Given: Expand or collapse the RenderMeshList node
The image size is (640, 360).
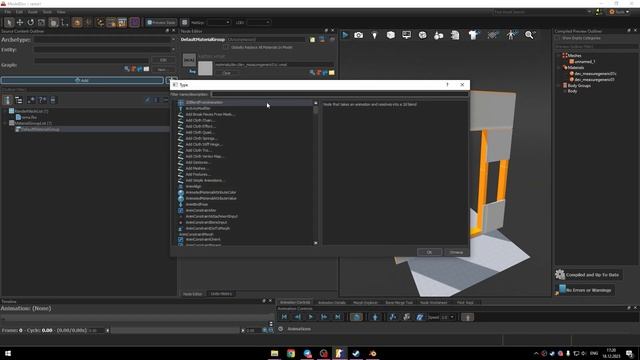Looking at the screenshot, I should click(x=5, y=111).
